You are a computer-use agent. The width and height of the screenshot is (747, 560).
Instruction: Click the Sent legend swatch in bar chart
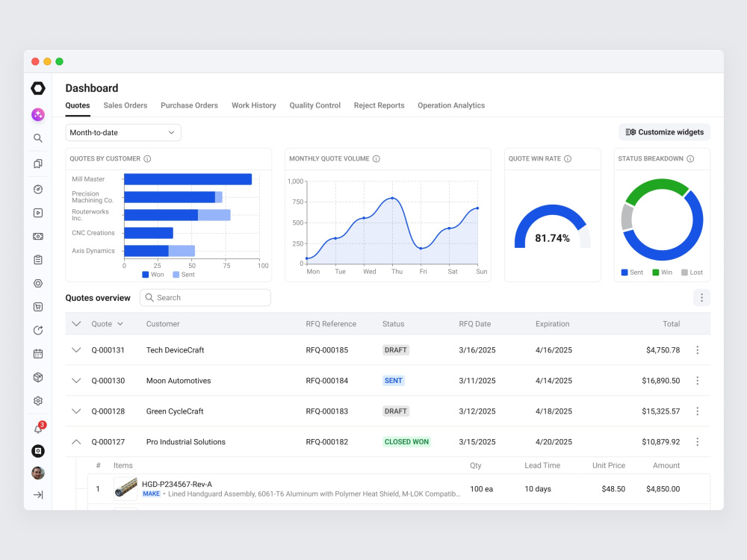tap(176, 275)
